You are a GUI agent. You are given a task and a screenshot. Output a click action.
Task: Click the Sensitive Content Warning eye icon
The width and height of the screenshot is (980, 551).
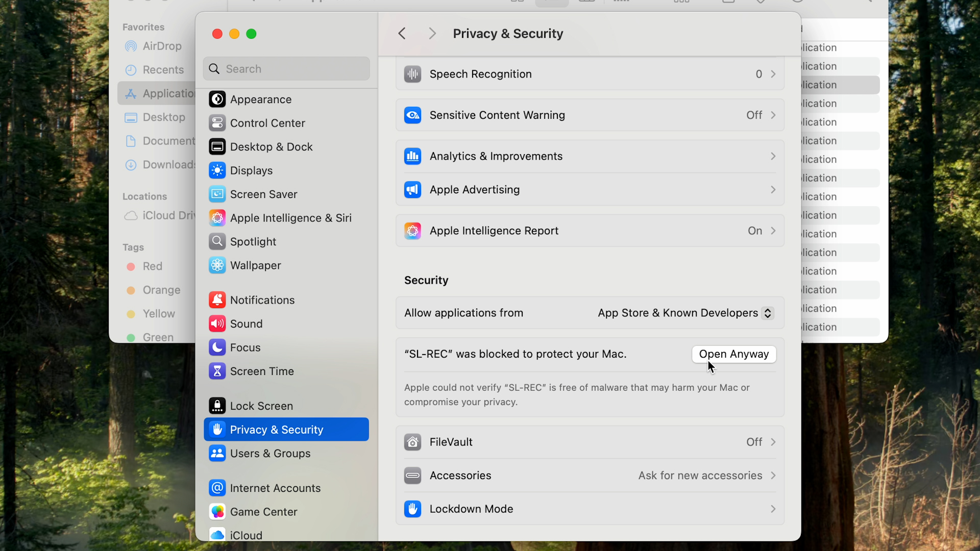412,115
